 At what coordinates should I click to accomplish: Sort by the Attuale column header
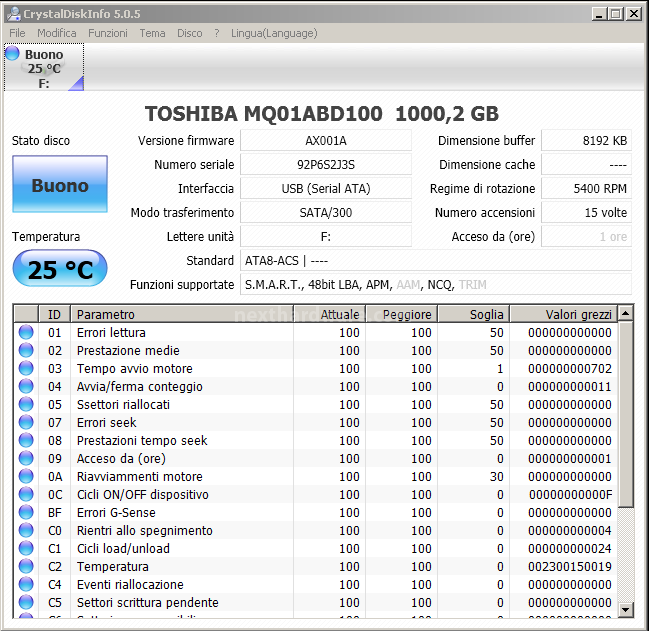[x=329, y=314]
